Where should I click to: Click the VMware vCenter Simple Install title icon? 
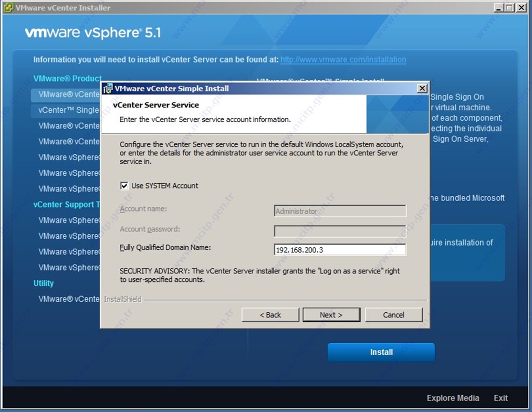108,89
